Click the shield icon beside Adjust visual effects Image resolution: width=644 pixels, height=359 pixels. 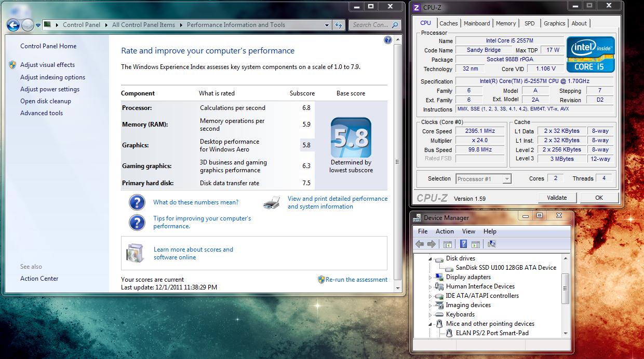click(12, 65)
